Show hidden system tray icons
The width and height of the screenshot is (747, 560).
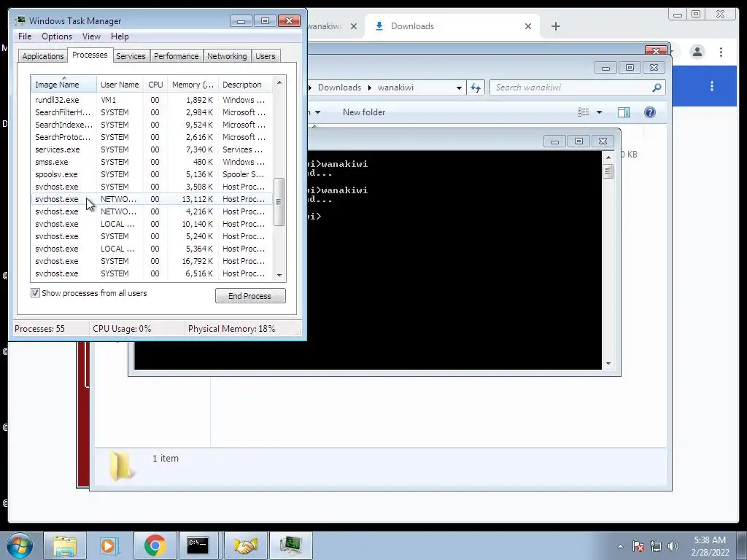pos(620,546)
